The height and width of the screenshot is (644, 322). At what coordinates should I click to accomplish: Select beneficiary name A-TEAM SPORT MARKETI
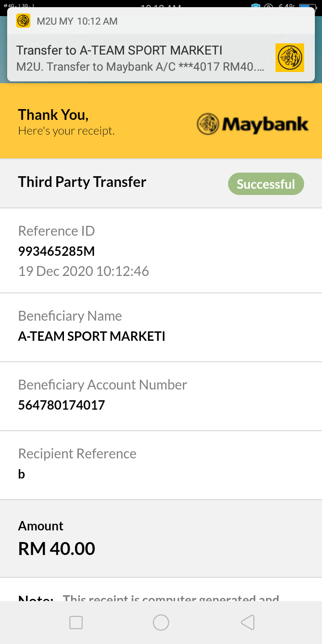[92, 336]
